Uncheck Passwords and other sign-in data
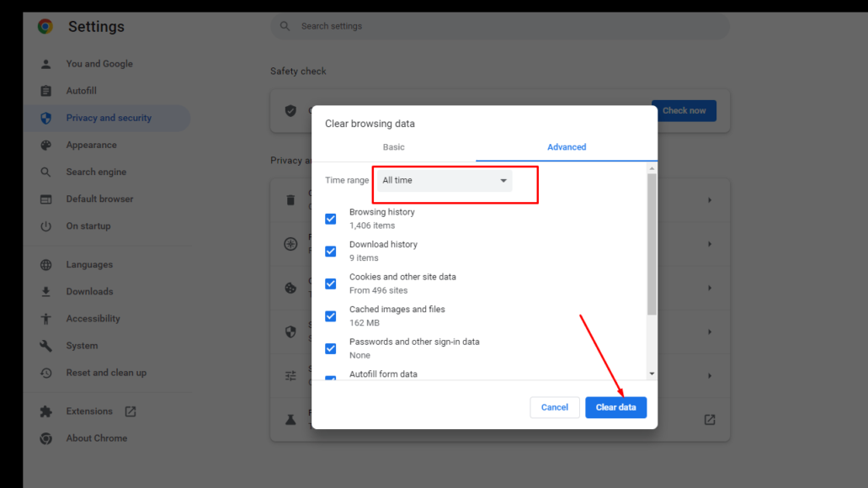868x488 pixels. [x=331, y=348]
